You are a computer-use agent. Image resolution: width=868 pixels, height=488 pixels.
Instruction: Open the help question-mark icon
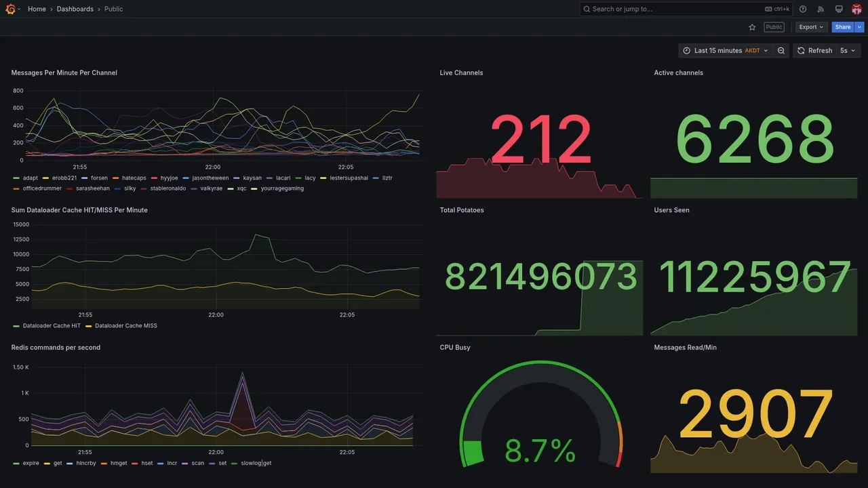click(803, 9)
